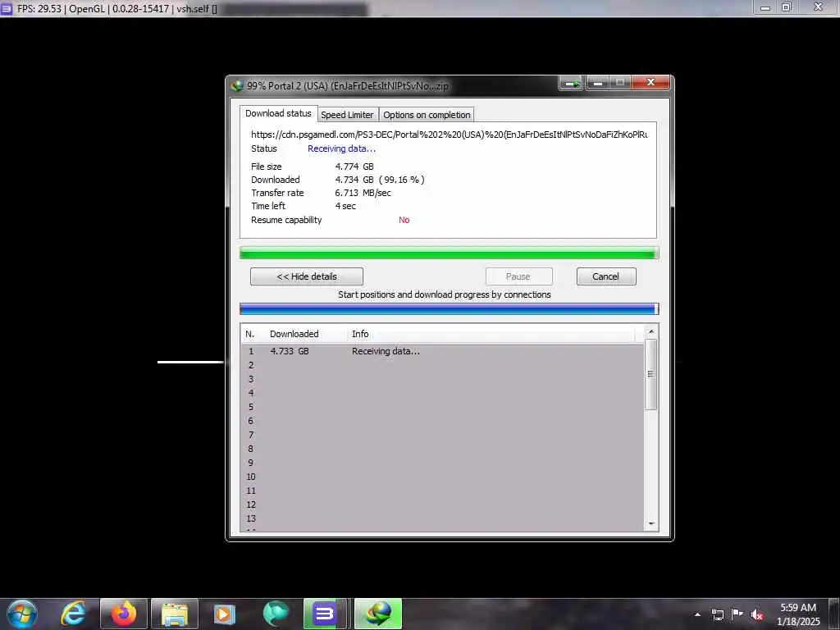The width and height of the screenshot is (840, 630).
Task: Click the green download progress bar
Action: point(449,253)
